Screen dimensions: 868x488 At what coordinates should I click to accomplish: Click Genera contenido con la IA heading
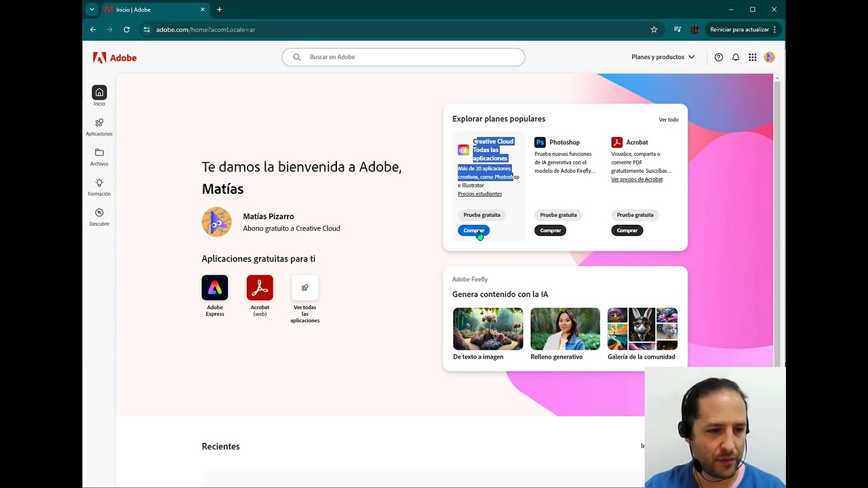pyautogui.click(x=500, y=294)
